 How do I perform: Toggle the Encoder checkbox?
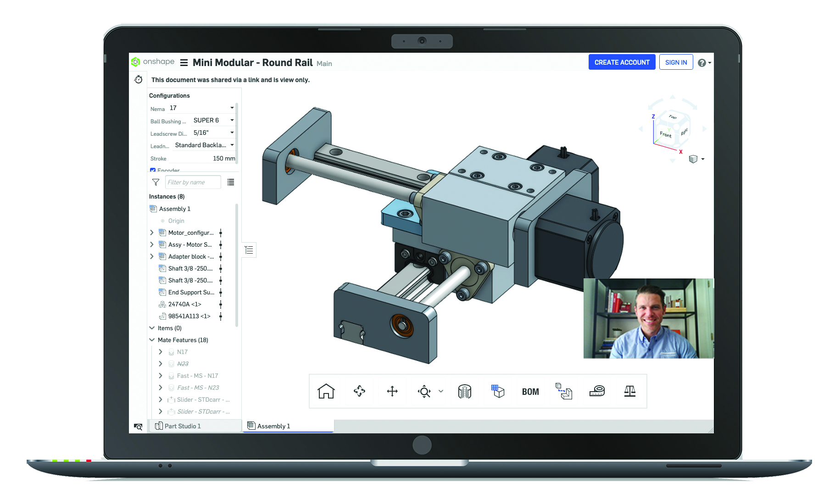click(x=153, y=171)
